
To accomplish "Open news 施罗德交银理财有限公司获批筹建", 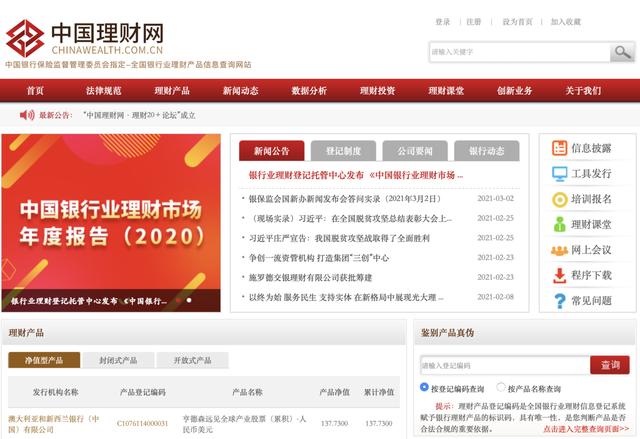I will tap(311, 277).
